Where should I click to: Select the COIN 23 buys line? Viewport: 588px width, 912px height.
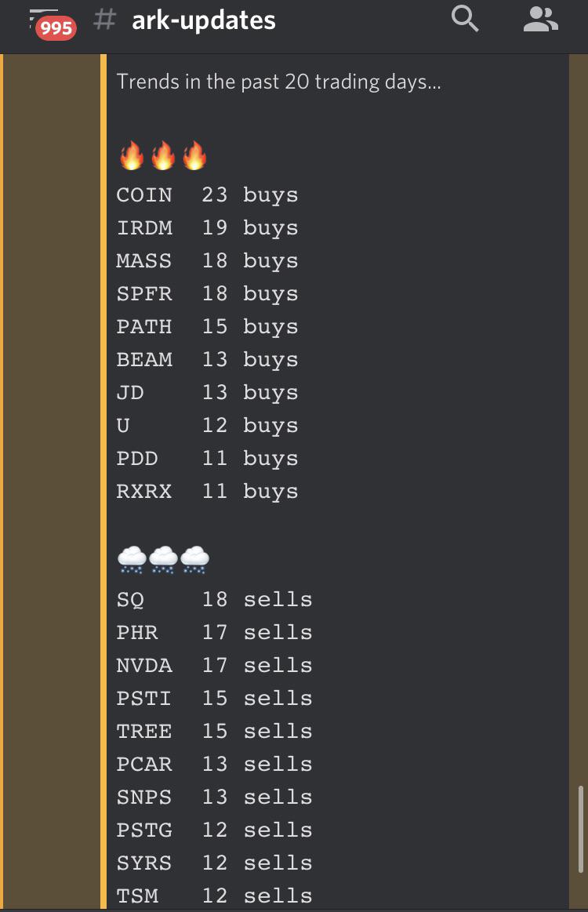click(207, 194)
